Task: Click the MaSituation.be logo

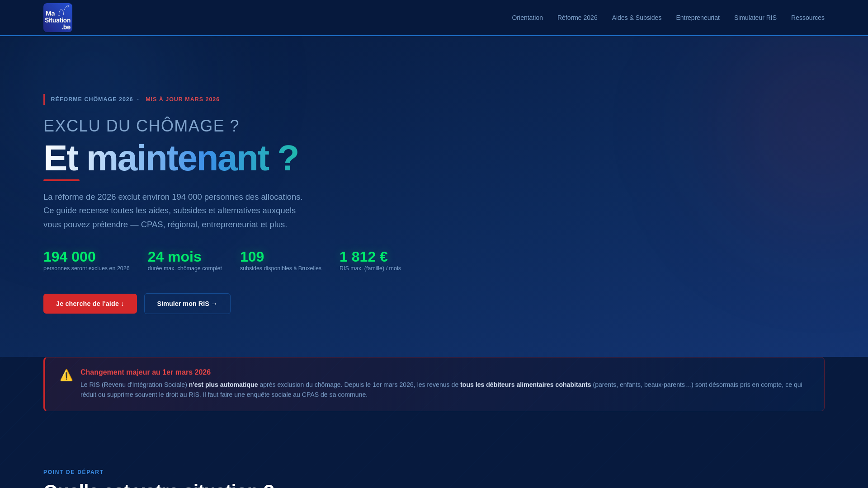Action: (58, 18)
